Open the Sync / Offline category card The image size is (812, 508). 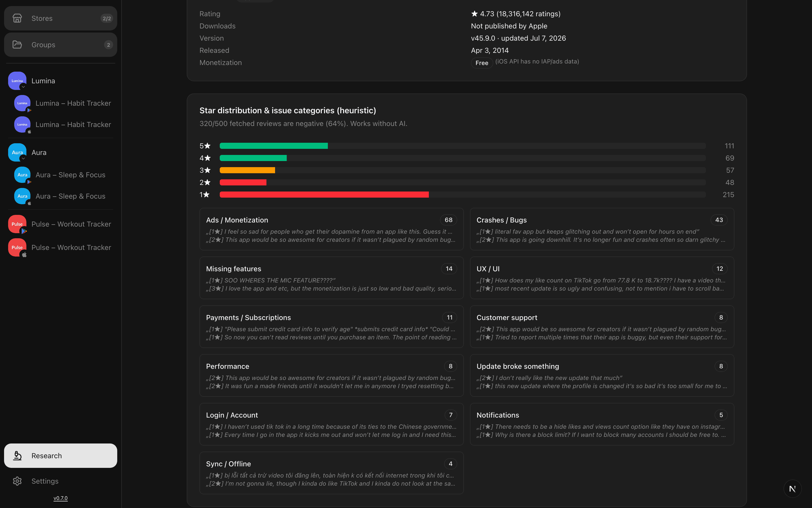pyautogui.click(x=331, y=473)
